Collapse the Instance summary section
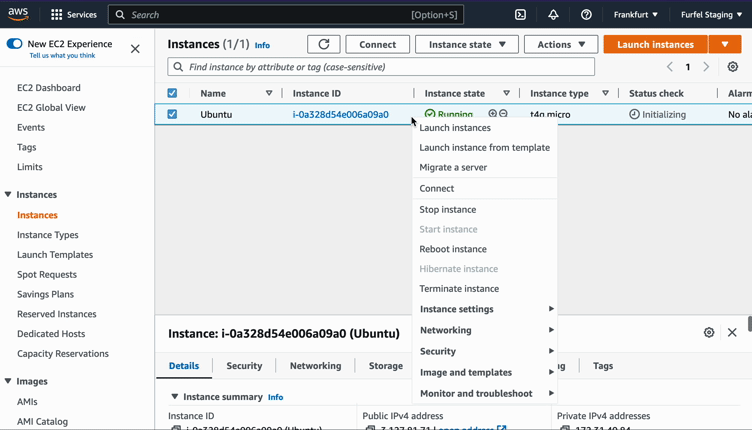 (175, 396)
